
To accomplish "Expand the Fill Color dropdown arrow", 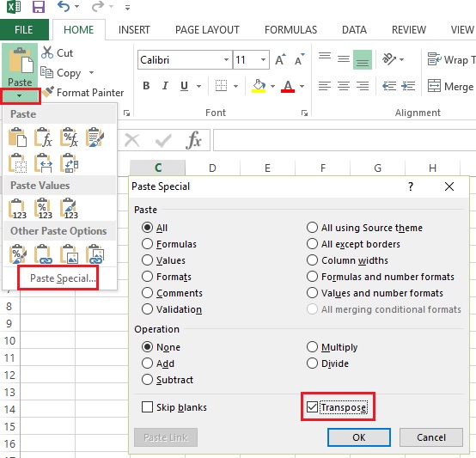I will coord(272,86).
